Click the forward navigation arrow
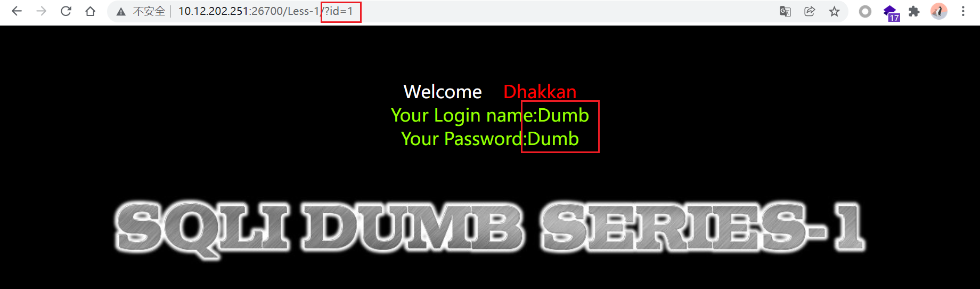The image size is (980, 289). point(41,11)
